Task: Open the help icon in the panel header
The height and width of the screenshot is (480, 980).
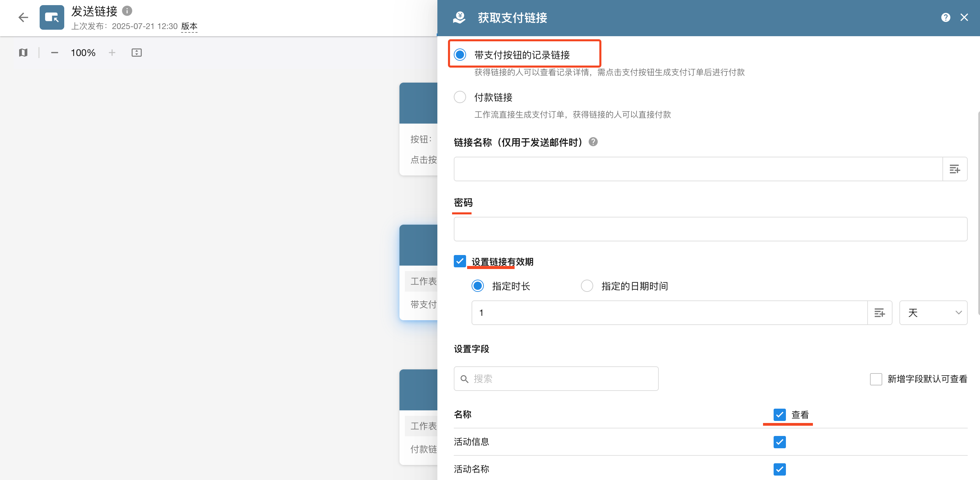Action: [945, 17]
